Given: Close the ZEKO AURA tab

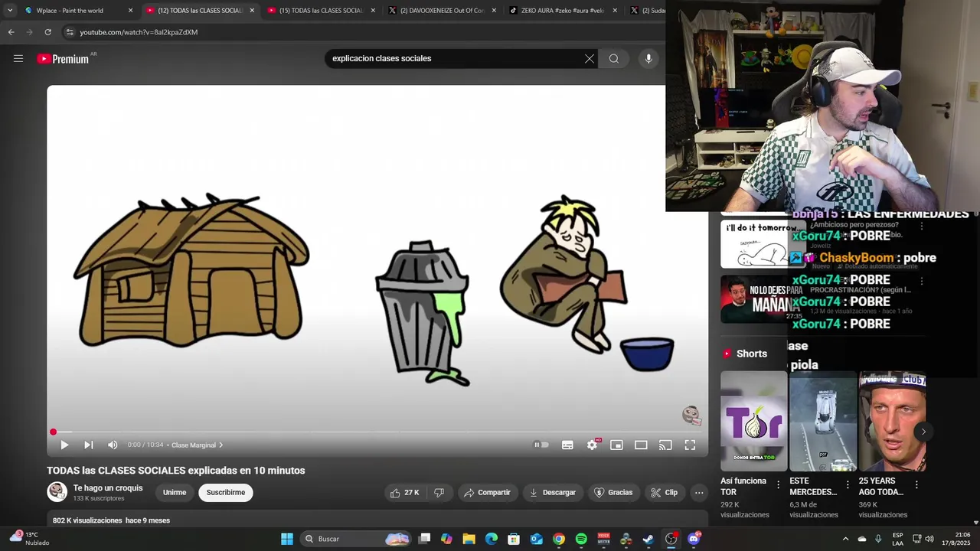Looking at the screenshot, I should (x=615, y=11).
